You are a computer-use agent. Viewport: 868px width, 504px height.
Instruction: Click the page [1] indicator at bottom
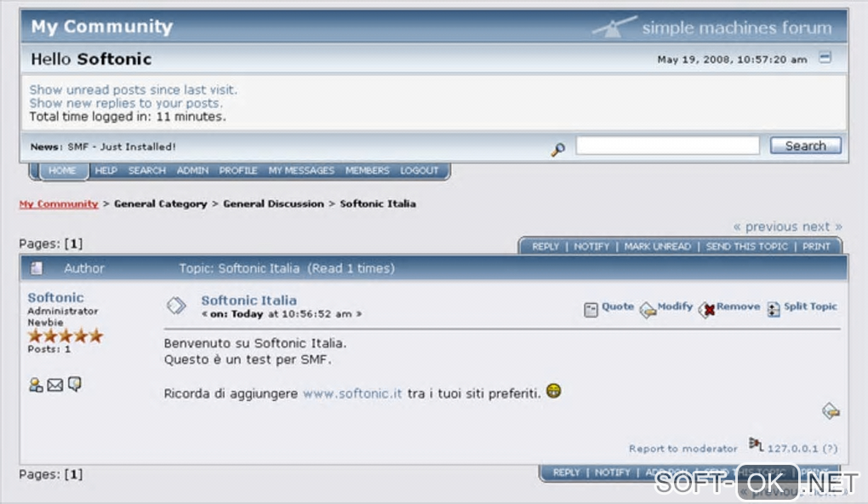pos(73,475)
